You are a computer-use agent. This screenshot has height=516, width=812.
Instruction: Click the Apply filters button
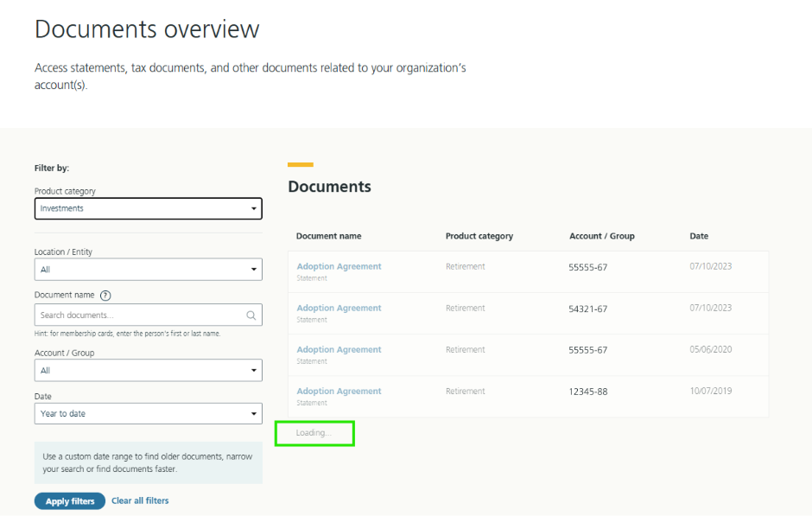[70, 501]
